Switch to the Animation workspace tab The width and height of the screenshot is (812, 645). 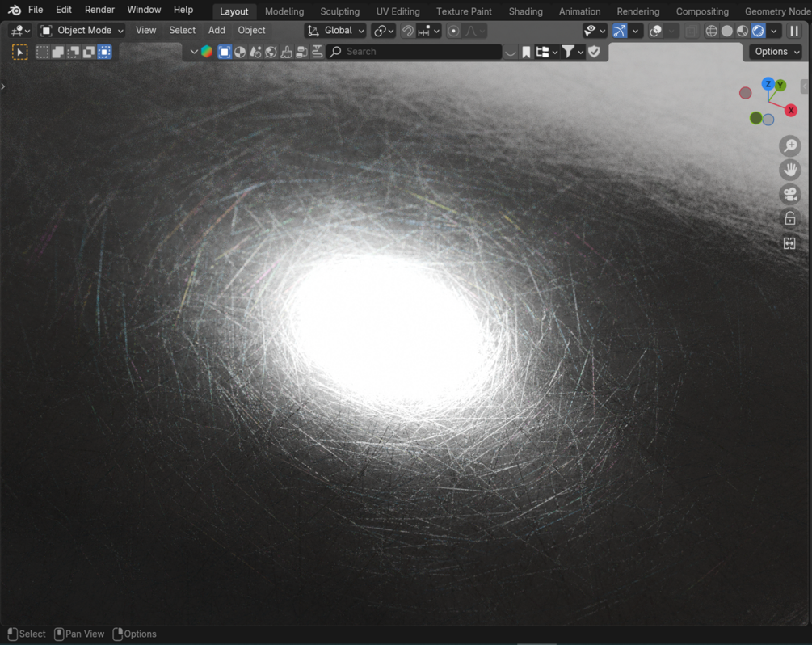(579, 11)
